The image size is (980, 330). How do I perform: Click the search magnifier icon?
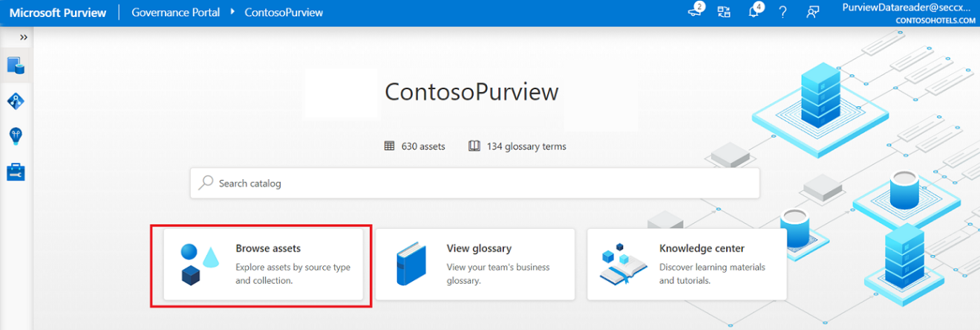206,183
